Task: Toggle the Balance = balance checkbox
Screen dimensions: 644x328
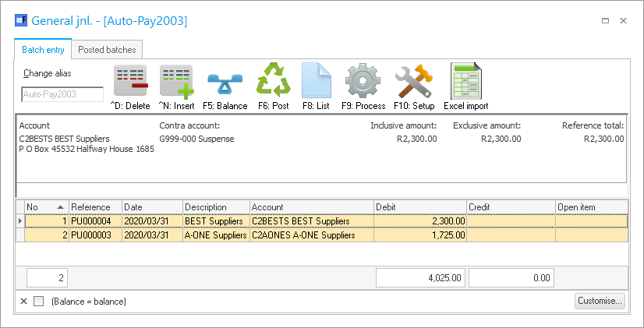Action: coord(39,302)
